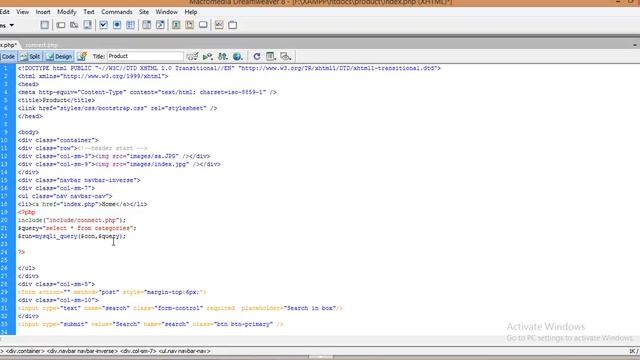The image size is (640, 360).
Task: Edit the Title field containing Product
Action: [145, 56]
